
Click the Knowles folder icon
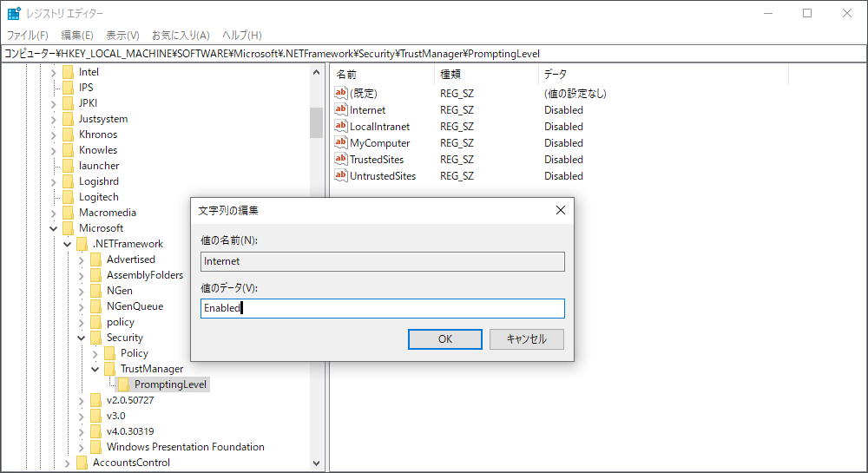click(x=68, y=150)
